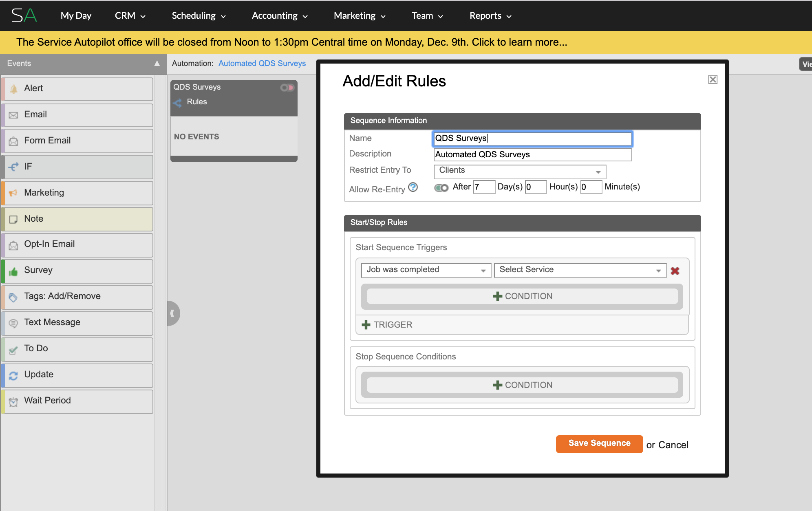
Task: Open the Automated QDS Surveys link
Action: click(x=262, y=64)
